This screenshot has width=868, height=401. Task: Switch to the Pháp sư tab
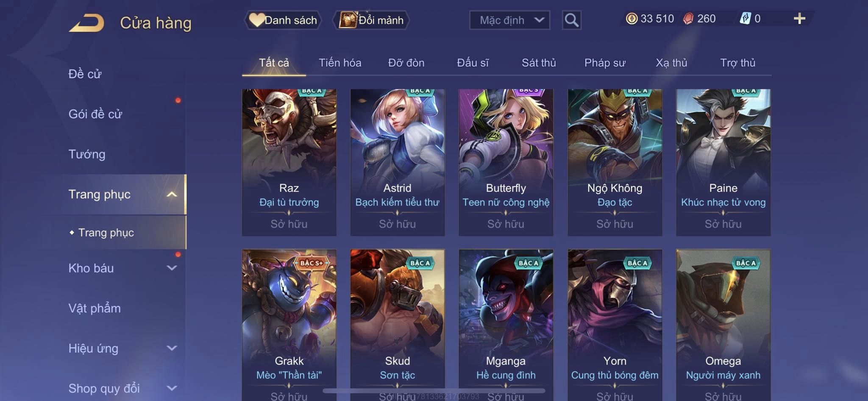click(x=605, y=63)
